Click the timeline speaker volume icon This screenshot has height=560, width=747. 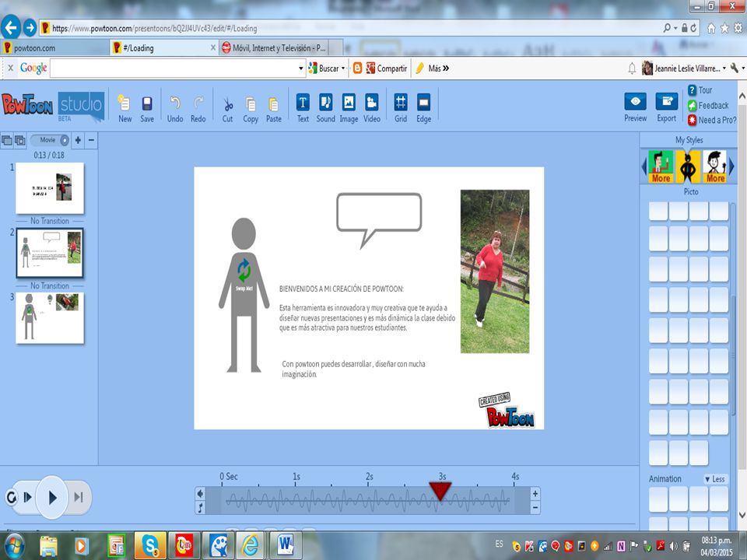point(201,493)
